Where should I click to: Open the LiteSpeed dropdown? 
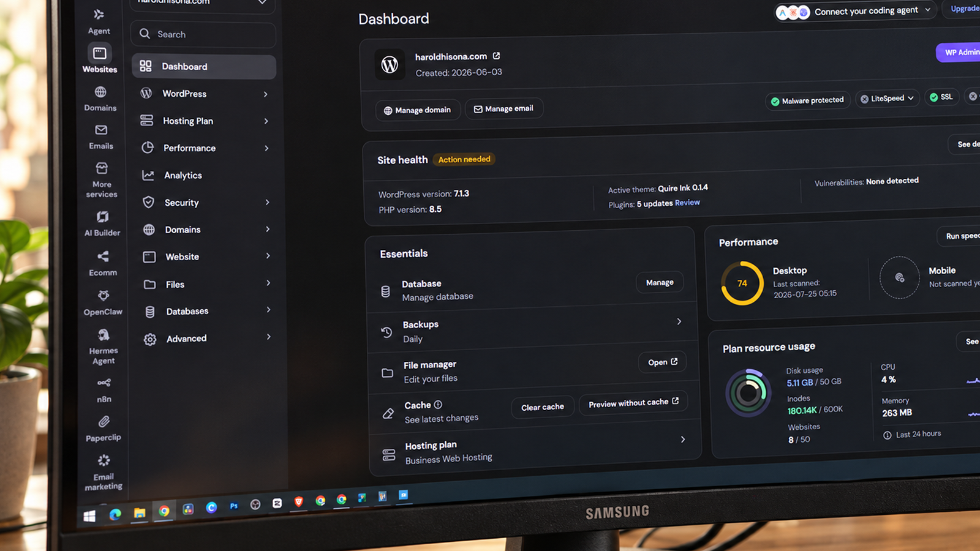[887, 99]
